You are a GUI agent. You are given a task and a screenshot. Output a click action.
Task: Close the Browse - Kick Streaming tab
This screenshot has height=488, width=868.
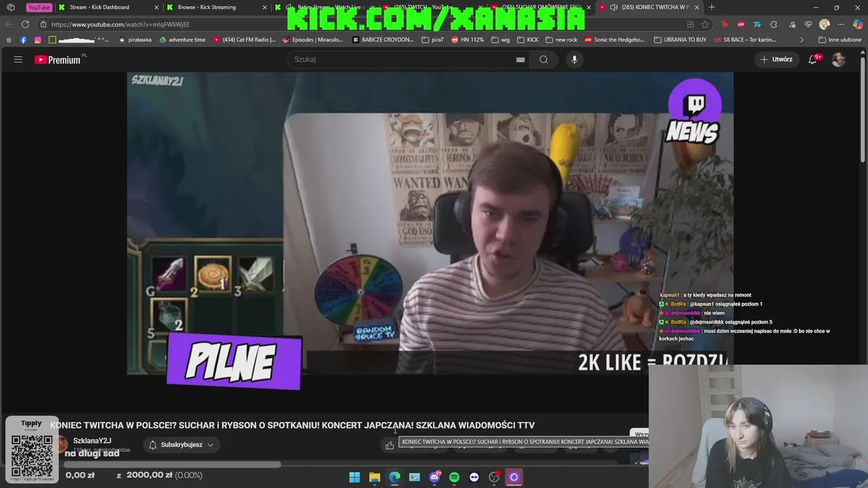(264, 7)
